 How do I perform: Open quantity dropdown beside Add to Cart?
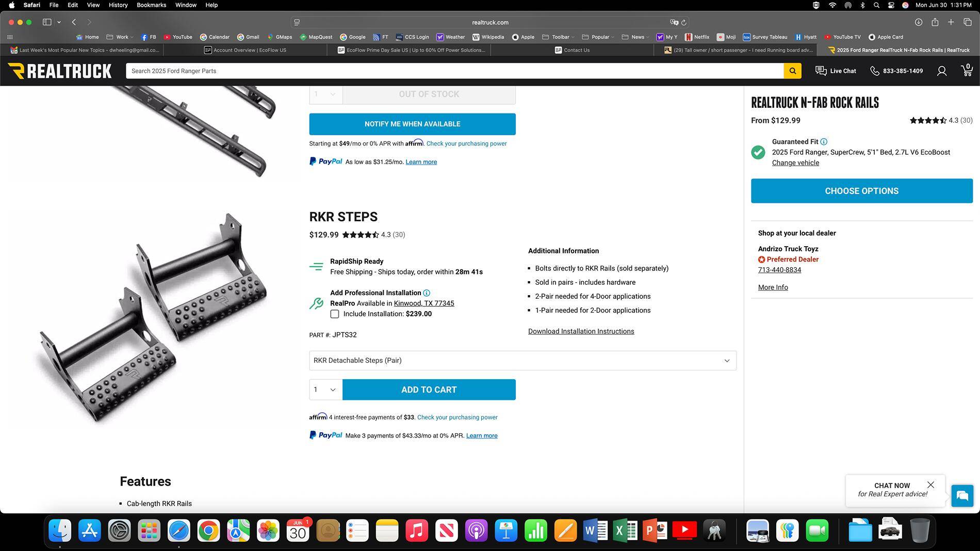click(x=325, y=390)
